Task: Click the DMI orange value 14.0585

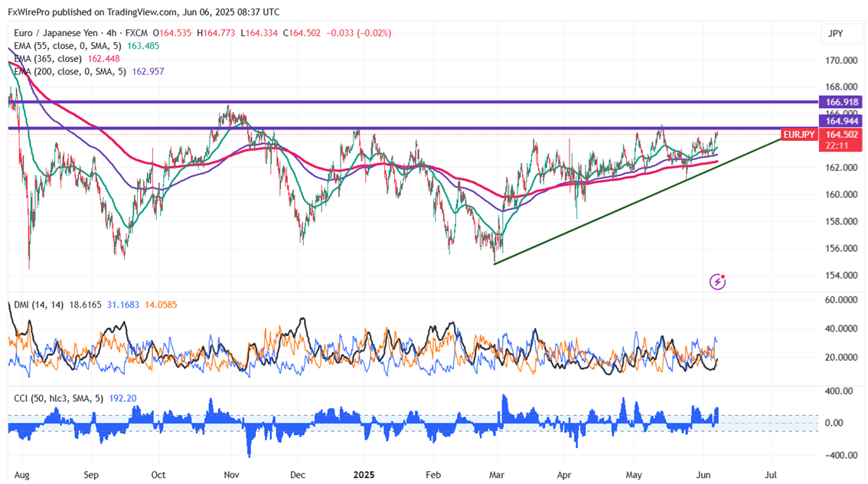Action: tap(161, 305)
